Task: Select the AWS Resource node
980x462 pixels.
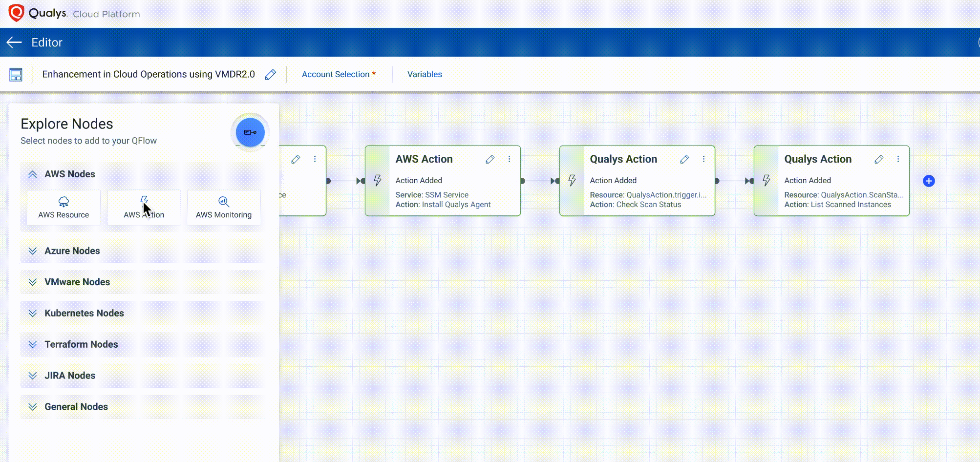Action: pyautogui.click(x=64, y=208)
